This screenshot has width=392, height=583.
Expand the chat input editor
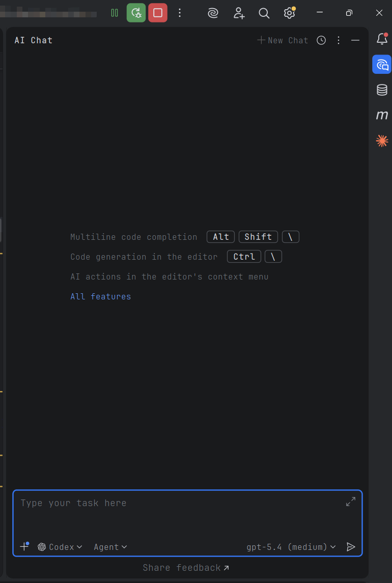pyautogui.click(x=351, y=502)
